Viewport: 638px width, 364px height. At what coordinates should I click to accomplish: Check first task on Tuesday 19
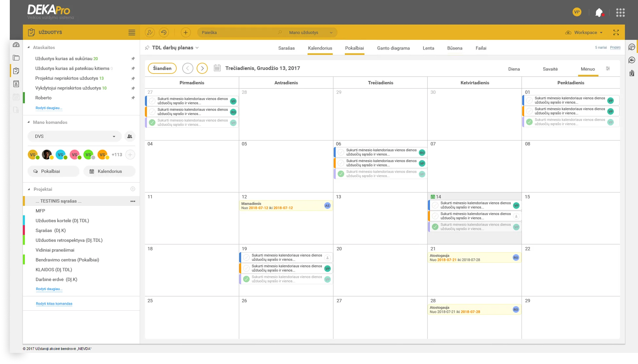point(246,257)
